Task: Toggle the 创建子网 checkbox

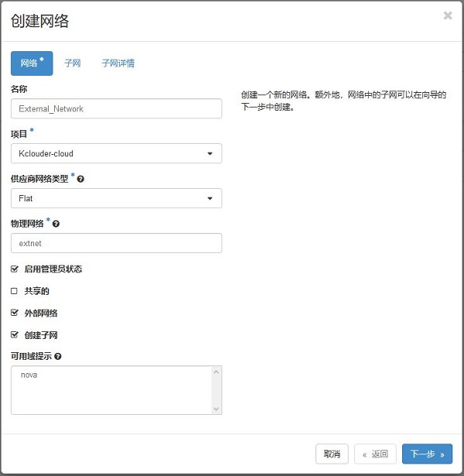Action: pos(14,335)
